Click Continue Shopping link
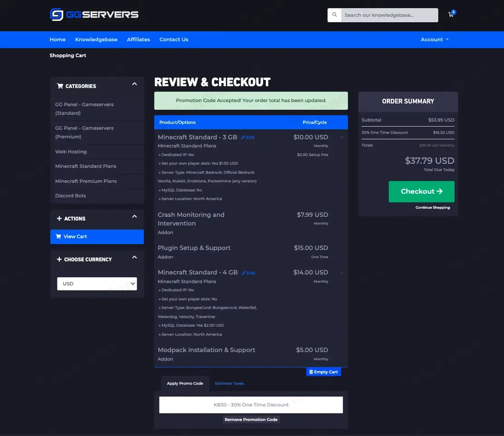Screen dimensions: 504x436 (433, 207)
